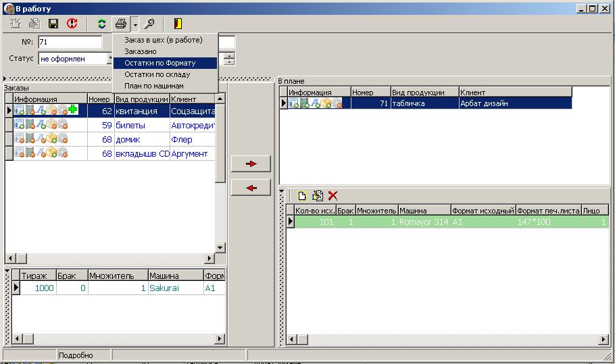The height and width of the screenshot is (364, 615).
Task: Click the '147*100' print sheet format cell
Action: 548,222
